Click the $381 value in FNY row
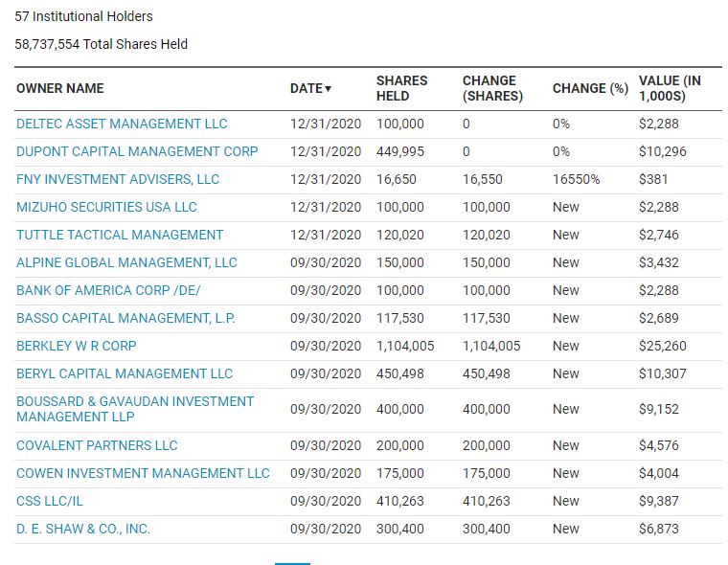 coord(653,180)
